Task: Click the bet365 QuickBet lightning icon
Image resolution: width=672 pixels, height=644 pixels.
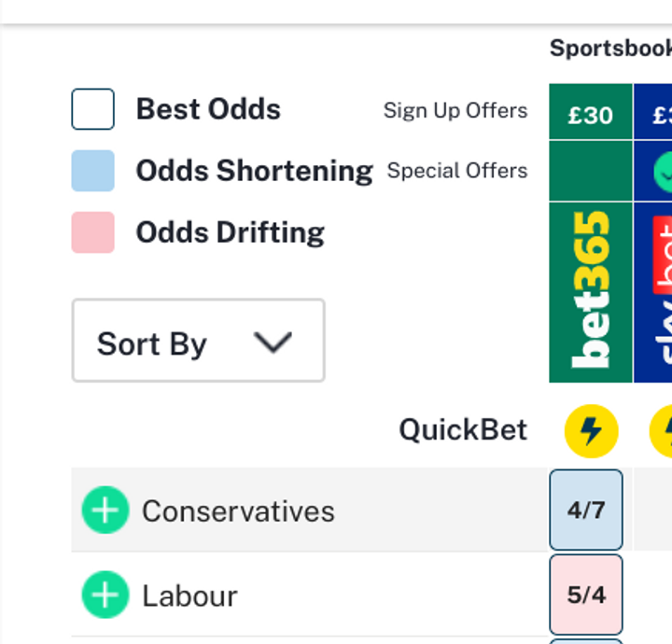Action: [591, 431]
